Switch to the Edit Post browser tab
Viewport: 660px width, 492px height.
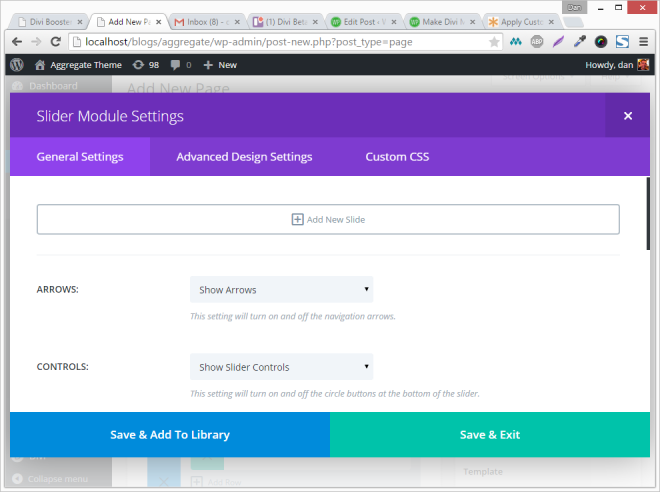pyautogui.click(x=362, y=22)
